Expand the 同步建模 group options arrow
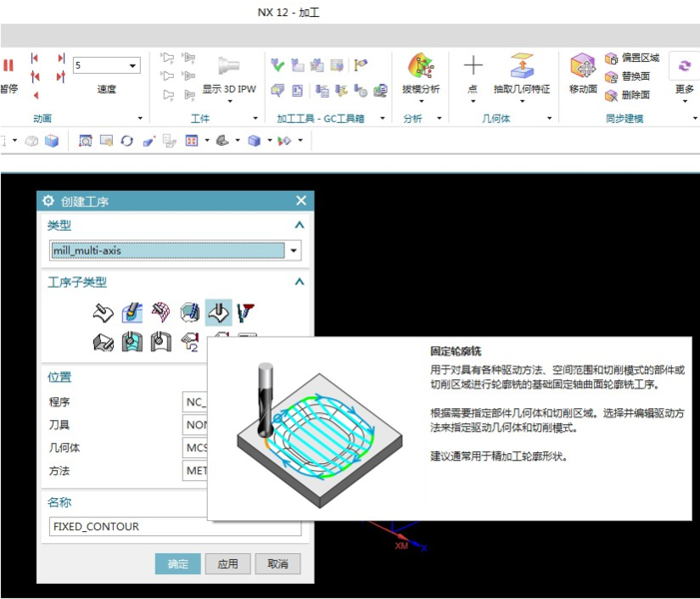The width and height of the screenshot is (700, 599). click(x=695, y=118)
